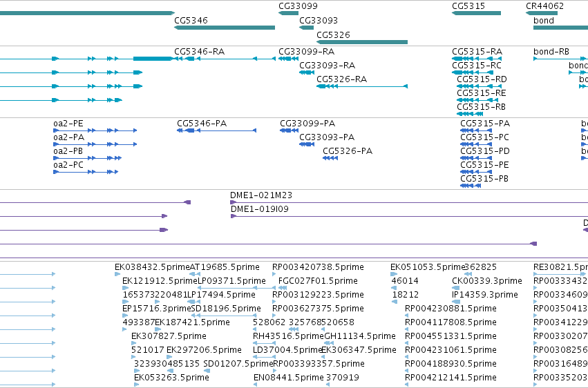Click BAC clone DME1-019I09 label
The image size is (588, 388).
coord(260,209)
